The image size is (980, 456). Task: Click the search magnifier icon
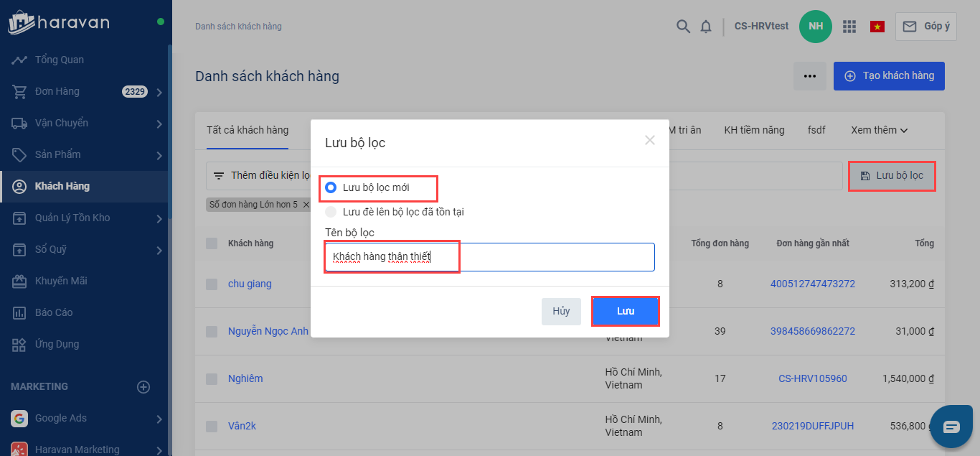tap(683, 27)
